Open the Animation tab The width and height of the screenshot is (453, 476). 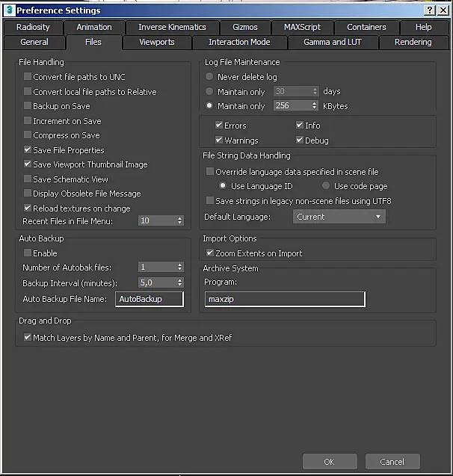[94, 27]
